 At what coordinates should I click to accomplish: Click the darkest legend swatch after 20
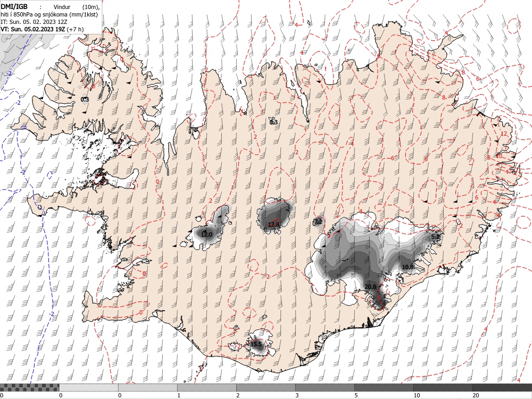pyautogui.click(x=502, y=387)
